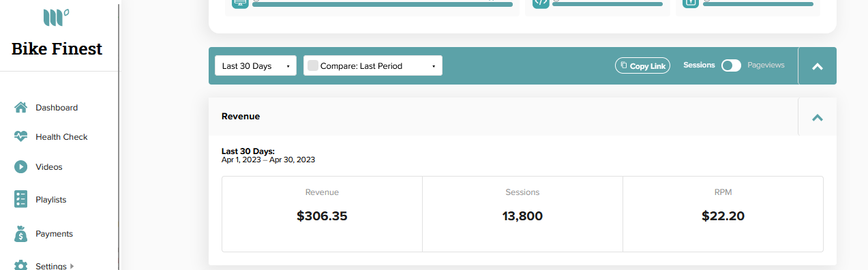This screenshot has width=868, height=270.
Task: Click the Playlists list icon
Action: tap(21, 199)
